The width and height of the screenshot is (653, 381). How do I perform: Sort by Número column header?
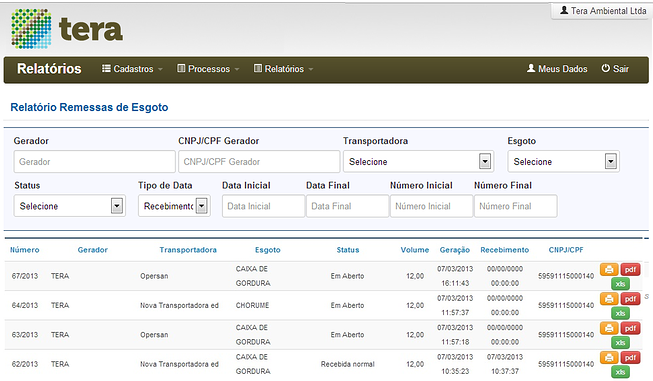pyautogui.click(x=25, y=250)
